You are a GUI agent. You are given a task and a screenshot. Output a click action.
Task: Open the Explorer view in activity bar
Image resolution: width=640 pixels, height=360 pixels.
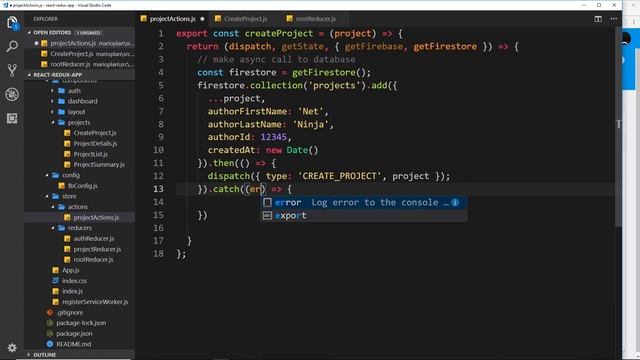(x=12, y=23)
